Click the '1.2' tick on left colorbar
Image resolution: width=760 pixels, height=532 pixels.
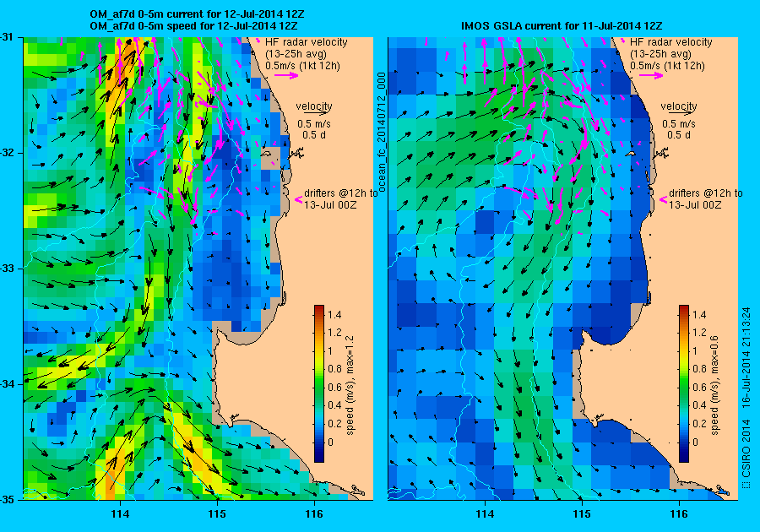click(334, 333)
